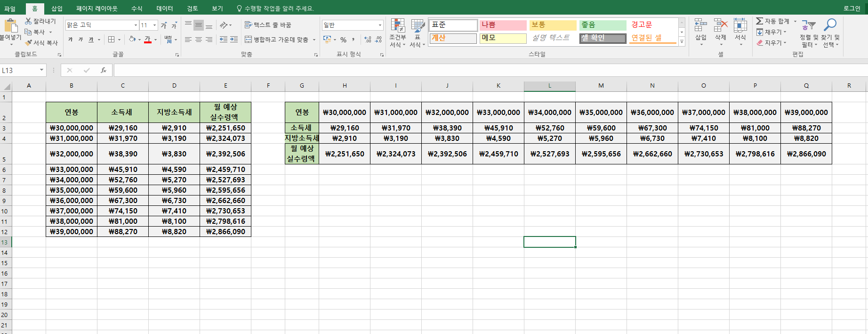Toggle underline formatting (underlined 가)
This screenshot has width=868, height=334.
(91, 40)
